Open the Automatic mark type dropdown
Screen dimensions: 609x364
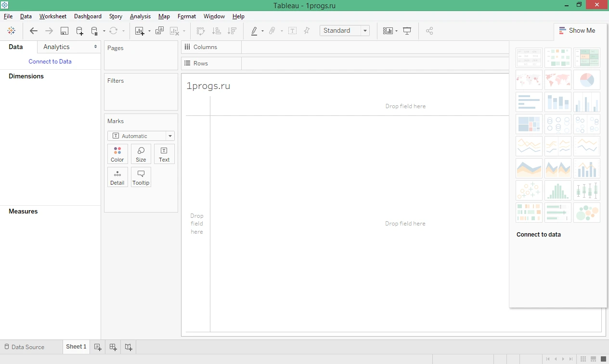(x=141, y=136)
